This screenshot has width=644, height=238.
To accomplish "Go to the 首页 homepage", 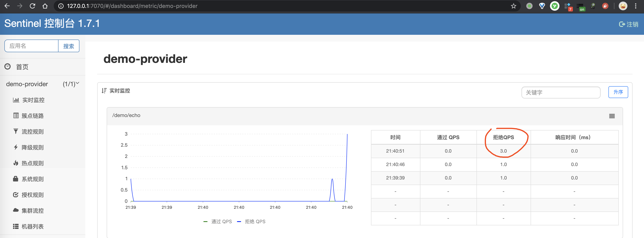I will [x=22, y=67].
